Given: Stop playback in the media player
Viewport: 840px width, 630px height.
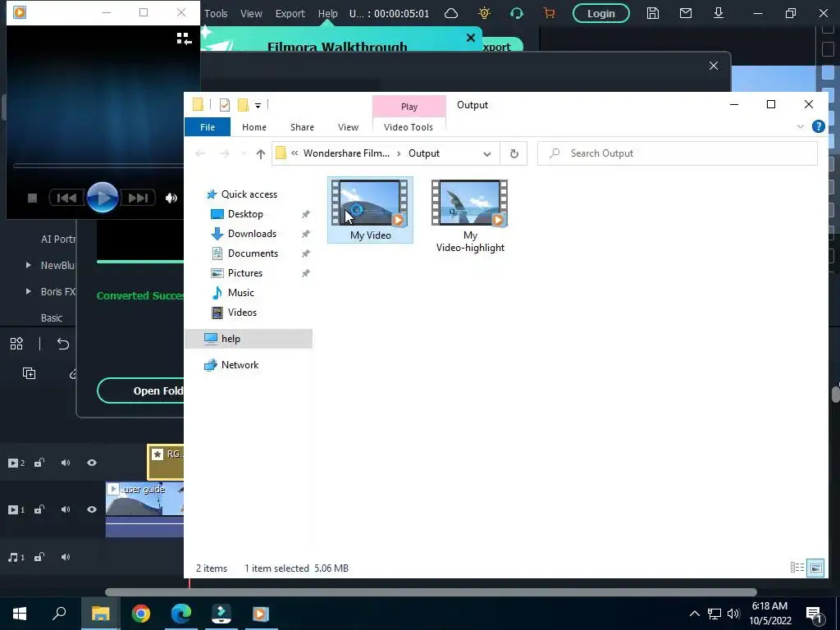Looking at the screenshot, I should pyautogui.click(x=32, y=199).
